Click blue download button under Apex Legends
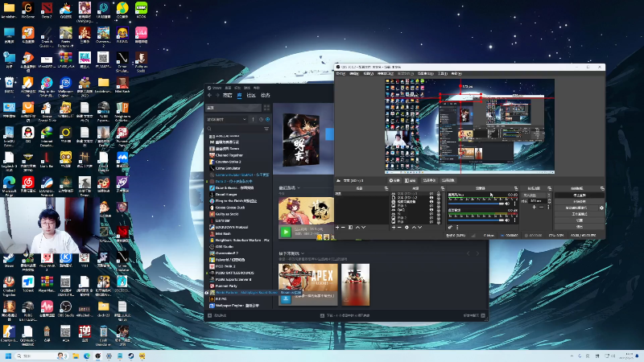This screenshot has height=362, width=644. (286, 298)
